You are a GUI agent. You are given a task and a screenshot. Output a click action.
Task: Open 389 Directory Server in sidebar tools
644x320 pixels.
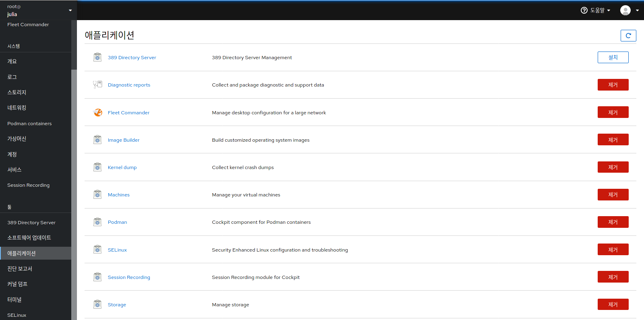[35, 223]
